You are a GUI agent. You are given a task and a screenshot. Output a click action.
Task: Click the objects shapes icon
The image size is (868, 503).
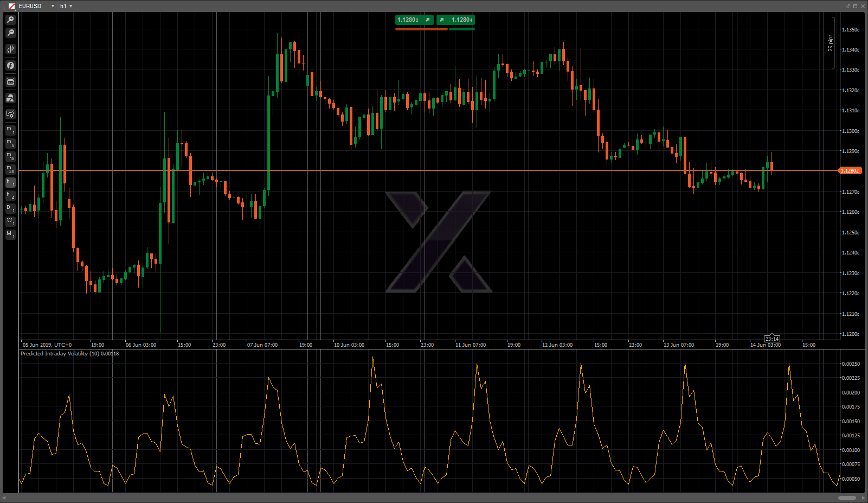tap(10, 98)
